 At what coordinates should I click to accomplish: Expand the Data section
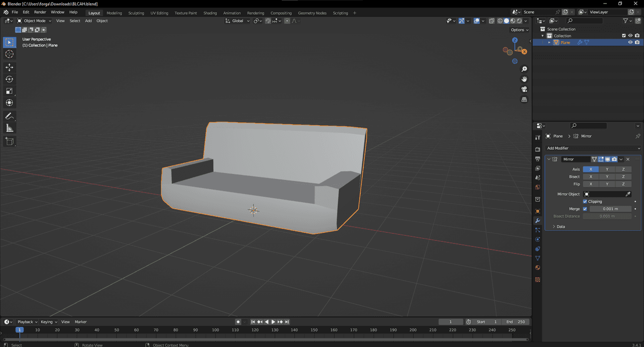pos(558,227)
